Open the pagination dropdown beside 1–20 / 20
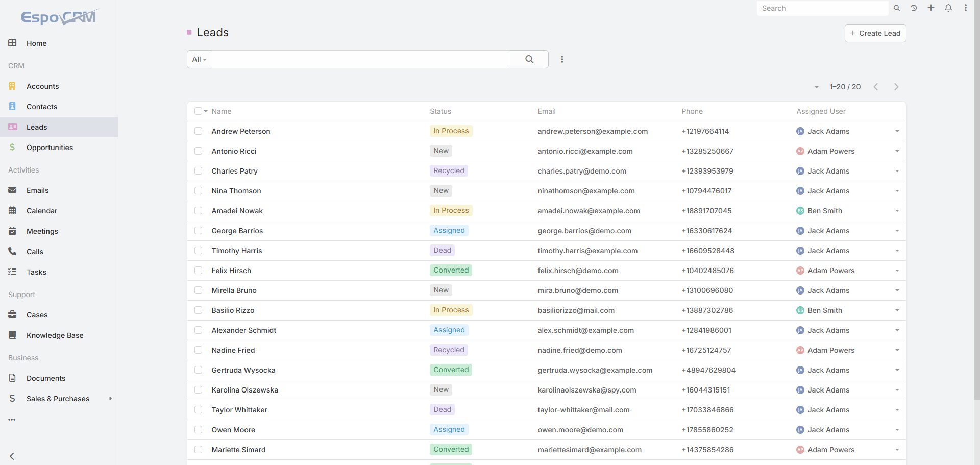980x465 pixels. (817, 87)
